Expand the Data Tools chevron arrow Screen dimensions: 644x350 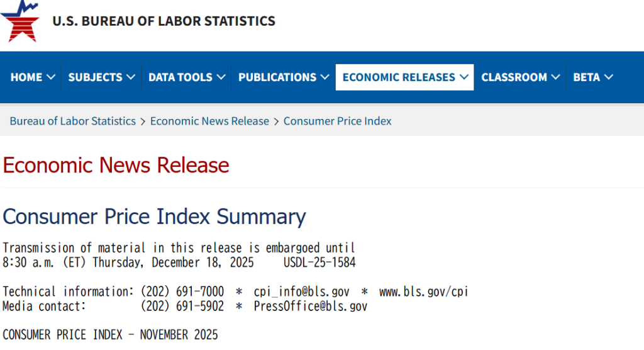click(x=221, y=77)
